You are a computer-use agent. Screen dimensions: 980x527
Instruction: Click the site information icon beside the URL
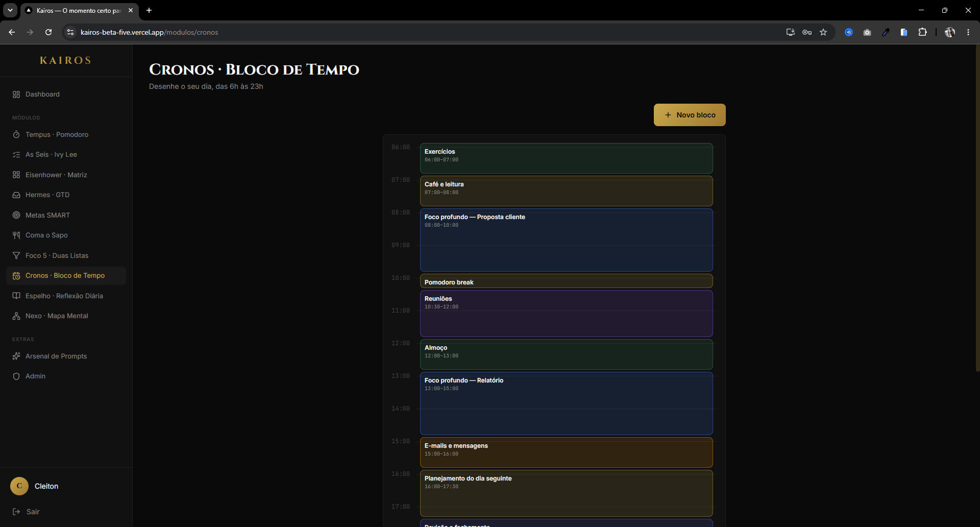70,32
